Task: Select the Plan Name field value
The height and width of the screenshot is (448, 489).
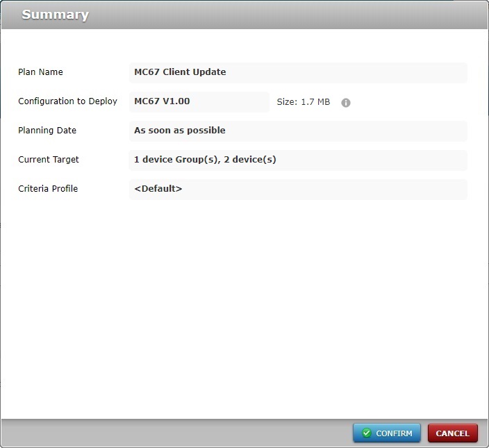Action: point(298,72)
